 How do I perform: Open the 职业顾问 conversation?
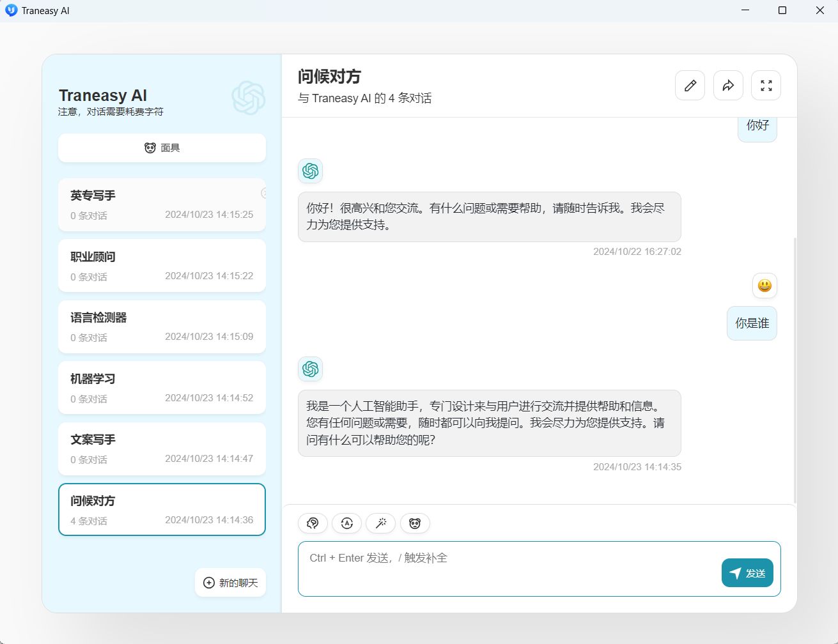(162, 265)
